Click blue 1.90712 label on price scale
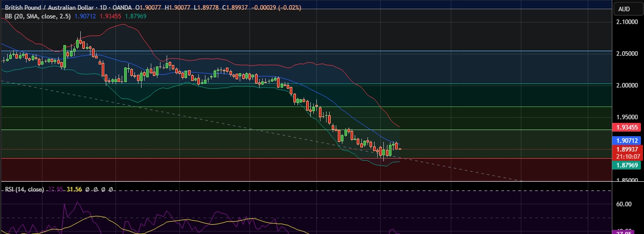 coord(627,140)
